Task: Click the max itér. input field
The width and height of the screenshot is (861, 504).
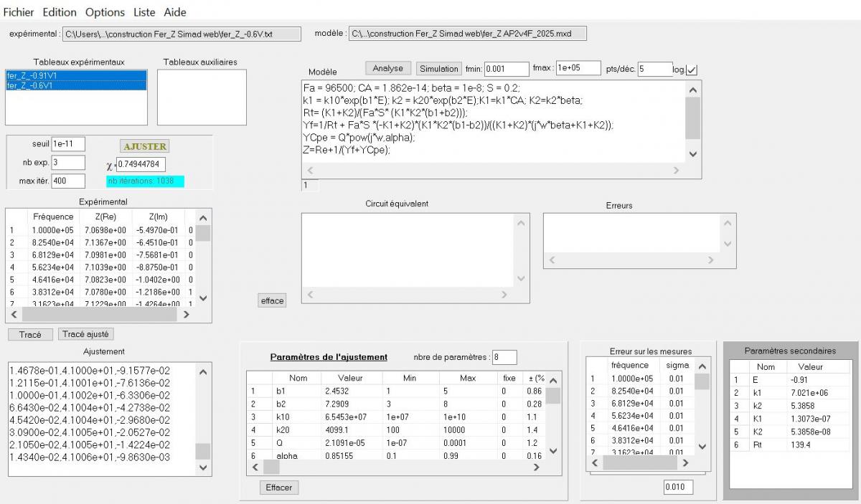Action: [x=68, y=181]
